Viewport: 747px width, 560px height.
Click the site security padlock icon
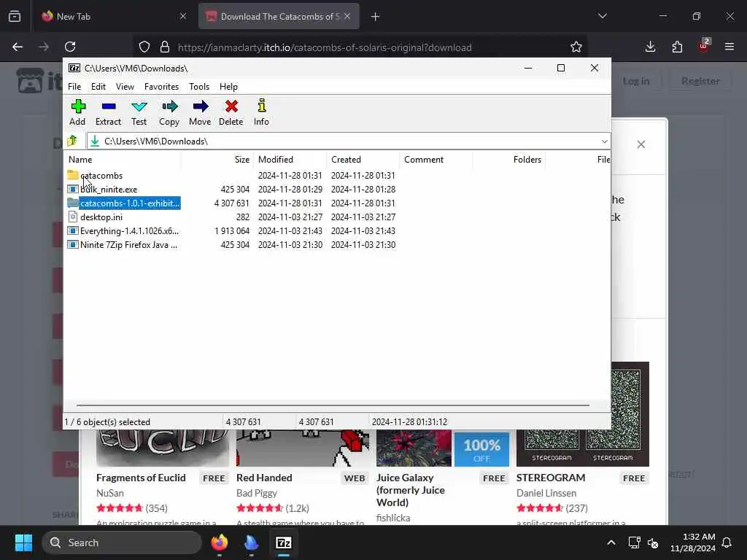pos(165,47)
